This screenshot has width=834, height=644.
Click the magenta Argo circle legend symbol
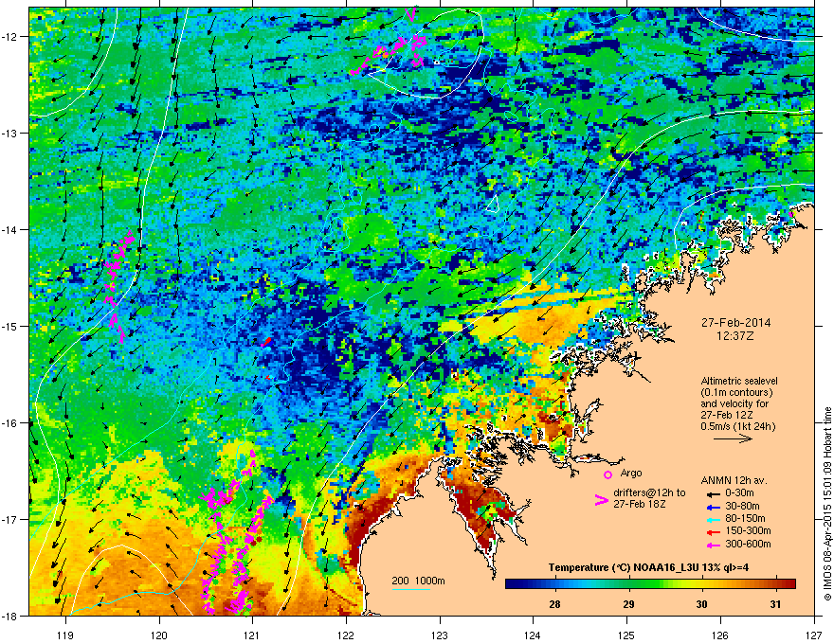click(x=607, y=474)
